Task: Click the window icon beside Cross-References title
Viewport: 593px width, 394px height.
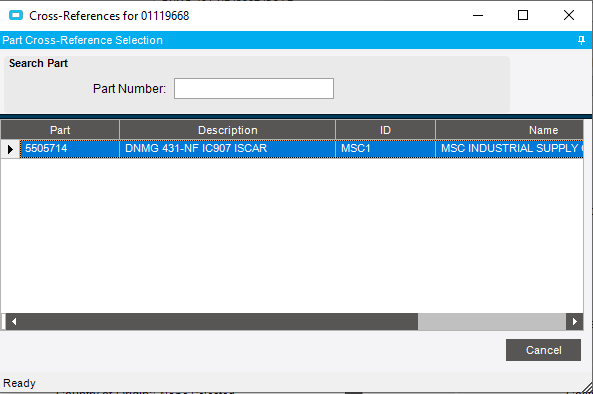Action: coord(16,16)
